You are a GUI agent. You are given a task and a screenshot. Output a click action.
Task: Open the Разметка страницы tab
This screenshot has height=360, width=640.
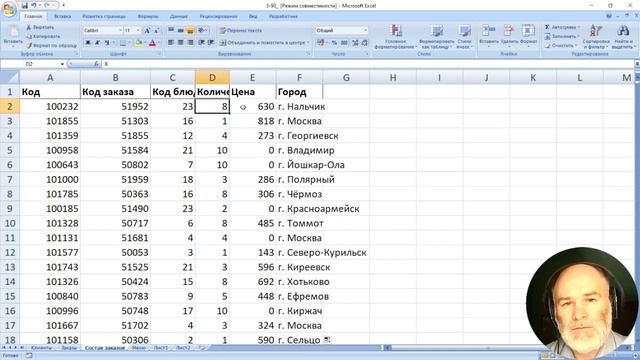point(104,16)
